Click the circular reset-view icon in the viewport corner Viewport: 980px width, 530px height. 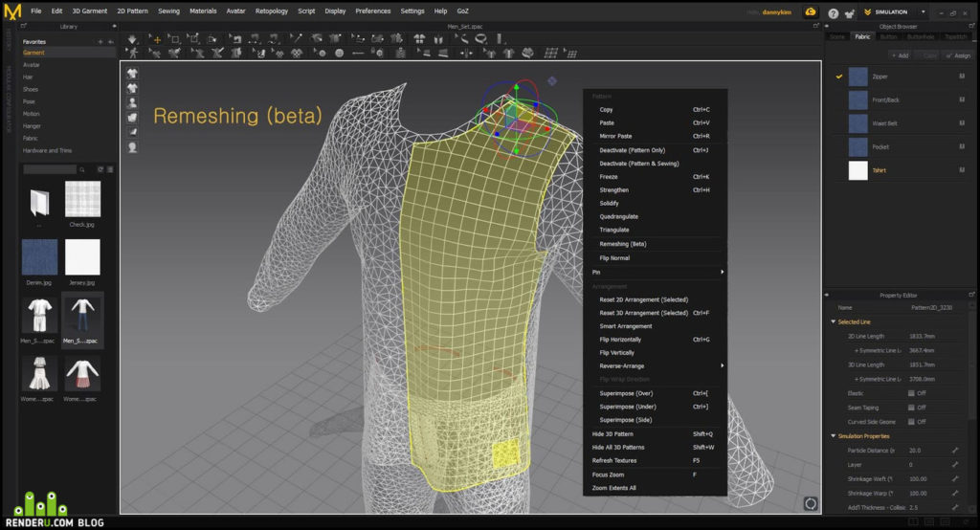(810, 503)
